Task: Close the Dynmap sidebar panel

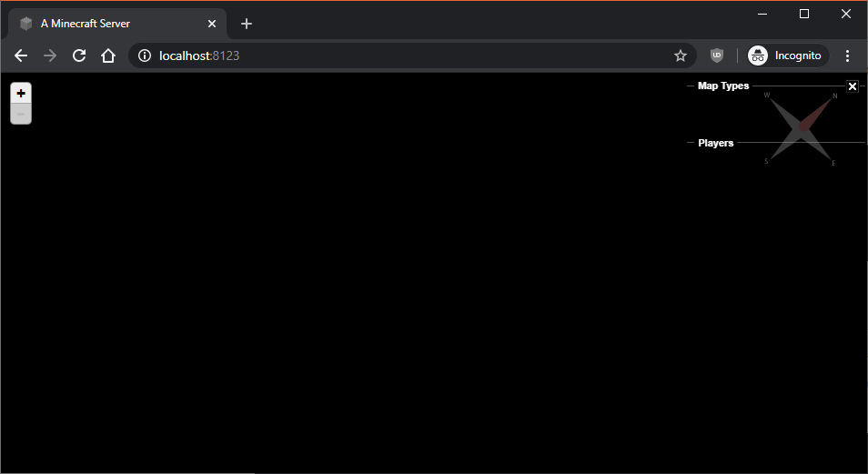Action: (x=853, y=86)
